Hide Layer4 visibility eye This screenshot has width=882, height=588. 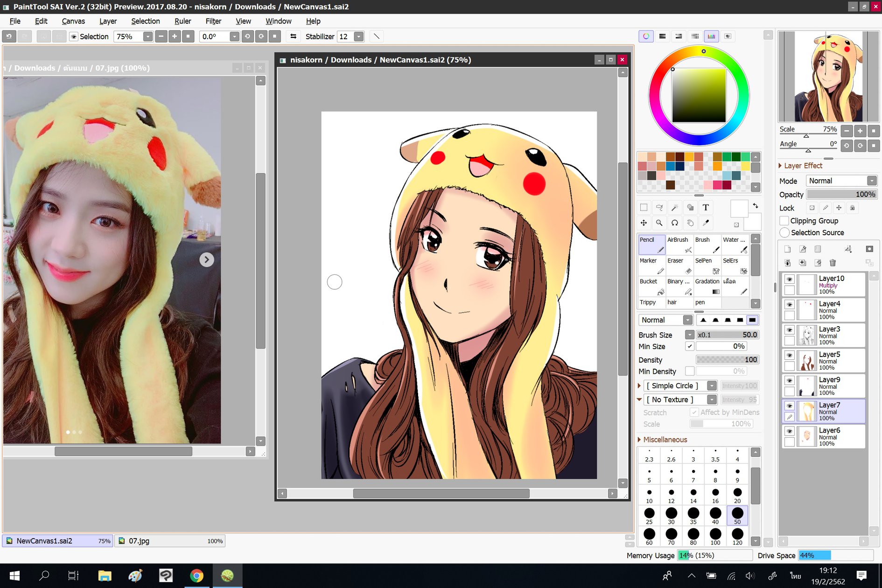pyautogui.click(x=790, y=304)
